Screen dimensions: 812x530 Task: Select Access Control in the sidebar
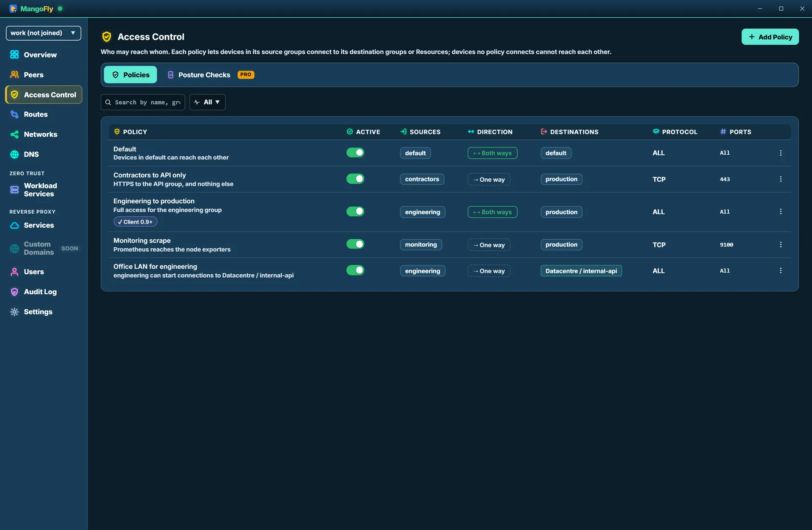(44, 95)
